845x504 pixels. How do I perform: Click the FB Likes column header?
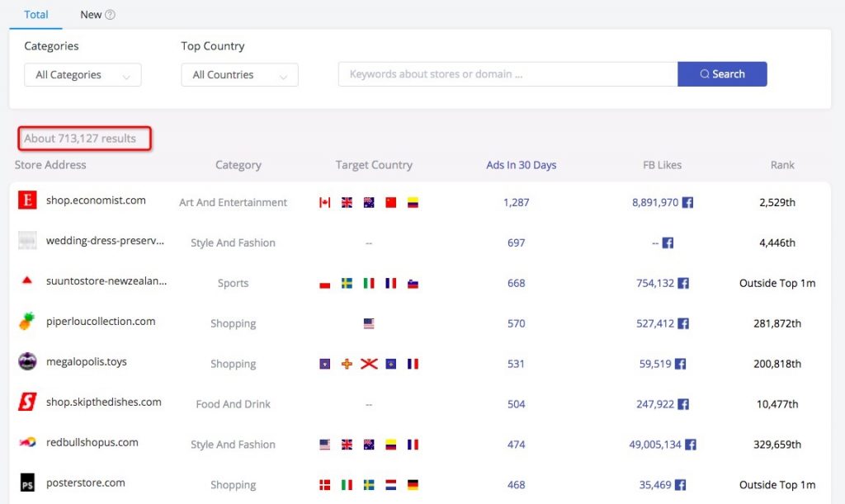(x=662, y=165)
